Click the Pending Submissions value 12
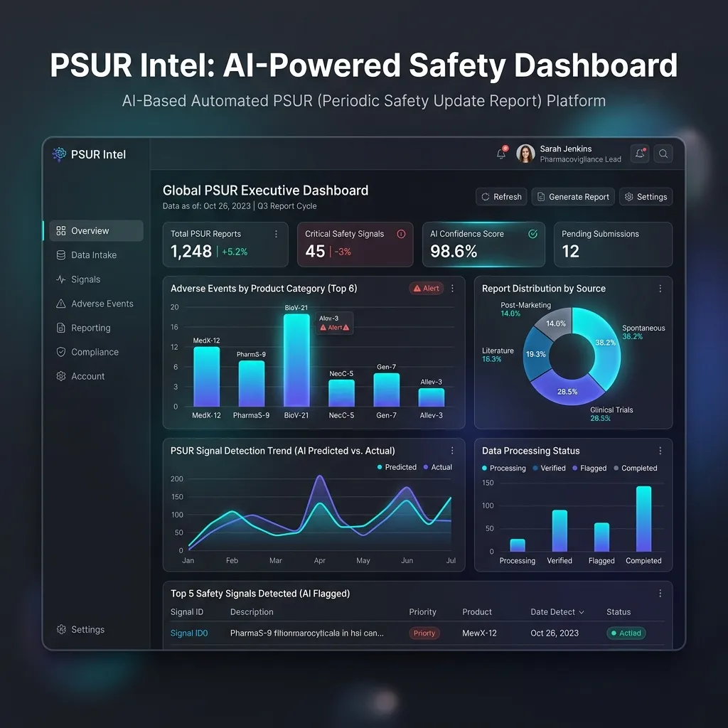The width and height of the screenshot is (728, 728). tap(571, 252)
